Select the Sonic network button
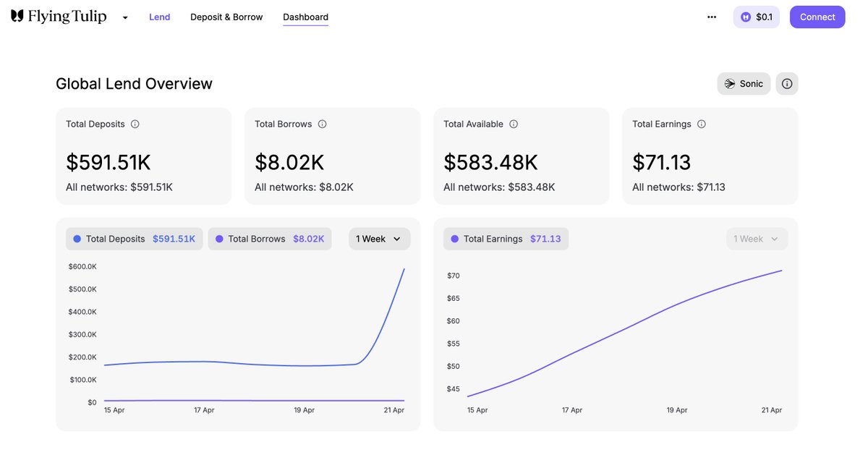The height and width of the screenshot is (455, 868). tap(744, 84)
